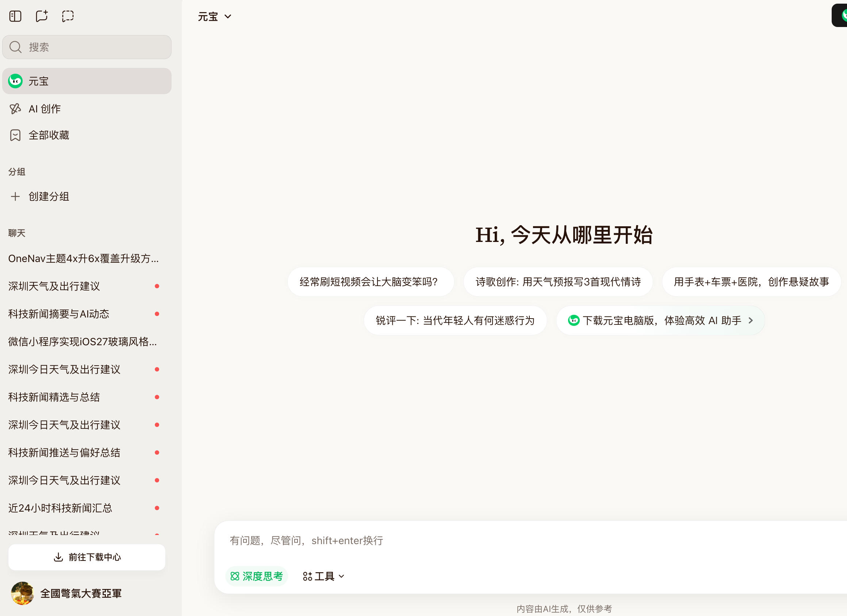Start a new chat with plus icon

coord(42,16)
